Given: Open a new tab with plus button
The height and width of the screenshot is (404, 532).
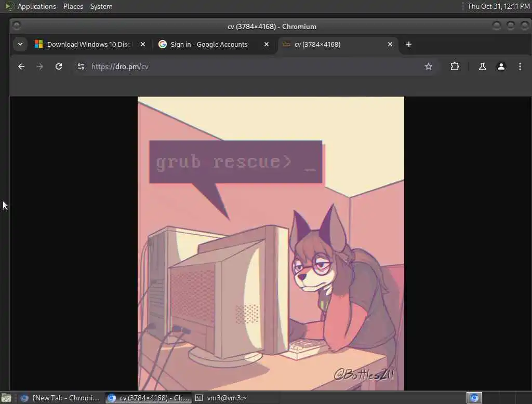Looking at the screenshot, I should coord(408,45).
